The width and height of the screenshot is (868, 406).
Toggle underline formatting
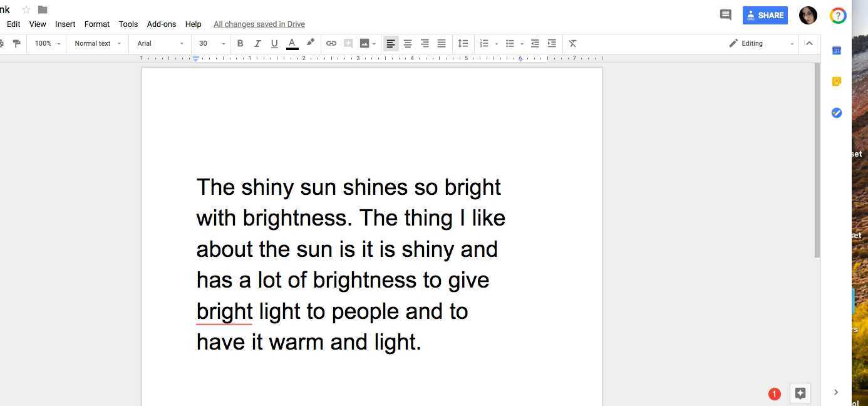[x=274, y=43]
